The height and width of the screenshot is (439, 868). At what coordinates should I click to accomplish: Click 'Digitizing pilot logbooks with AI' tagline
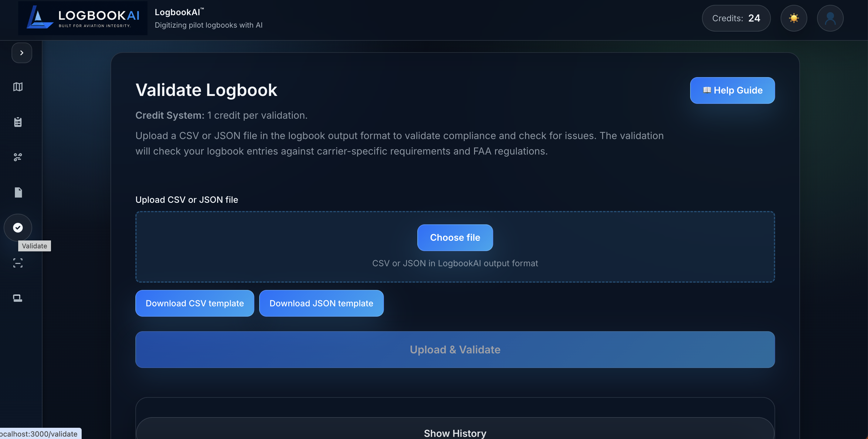(209, 25)
